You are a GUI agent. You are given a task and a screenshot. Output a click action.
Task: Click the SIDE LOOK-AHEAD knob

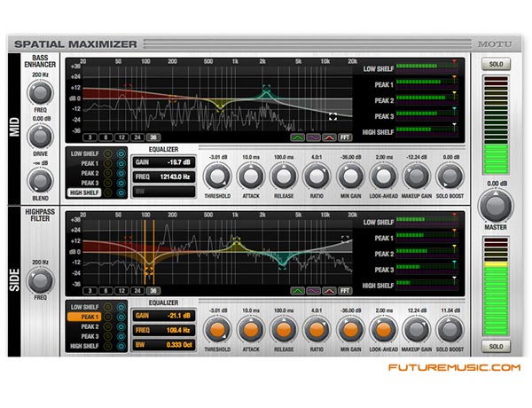384,330
